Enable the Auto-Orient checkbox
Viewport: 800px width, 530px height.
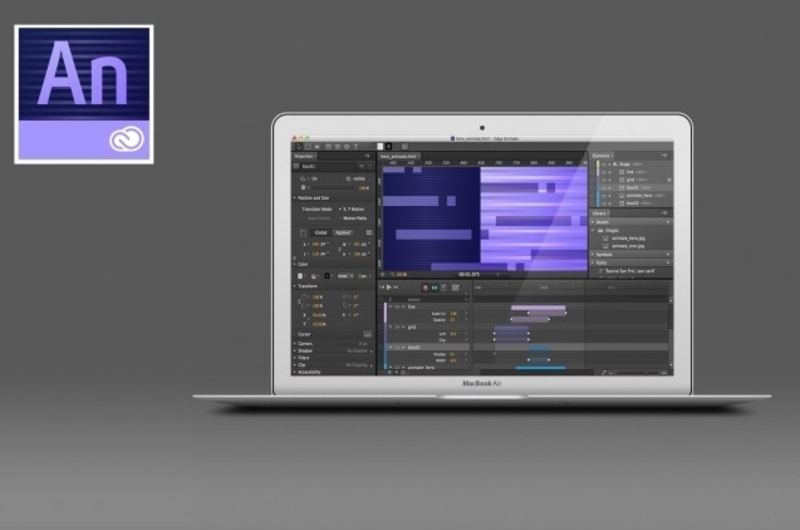318,218
